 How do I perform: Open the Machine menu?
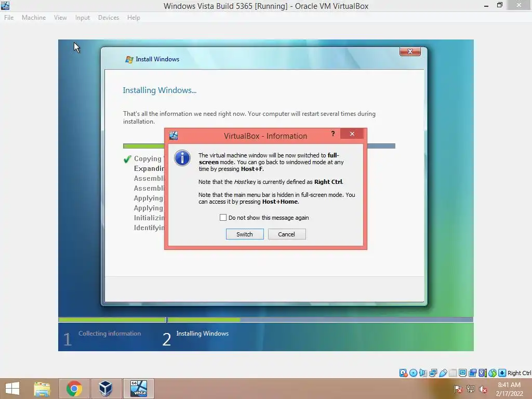34,18
